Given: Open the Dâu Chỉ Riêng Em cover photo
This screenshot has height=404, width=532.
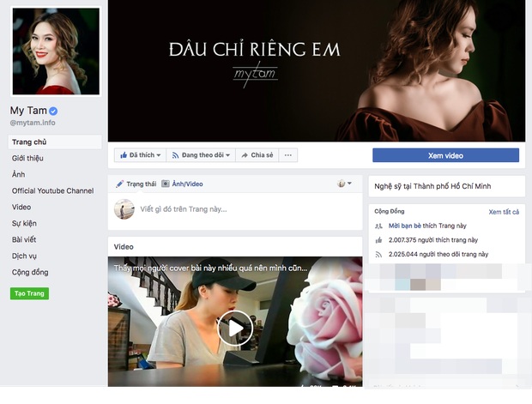Looking at the screenshot, I should tap(317, 70).
